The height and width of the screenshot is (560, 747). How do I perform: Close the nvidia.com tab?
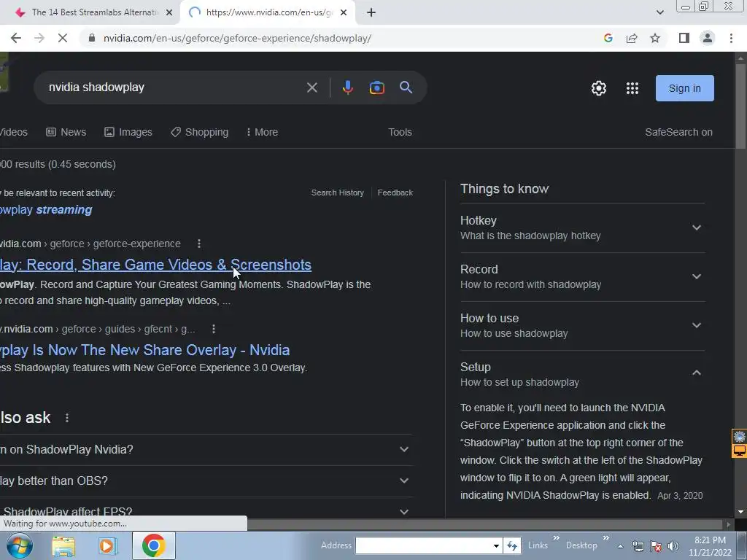click(x=344, y=12)
